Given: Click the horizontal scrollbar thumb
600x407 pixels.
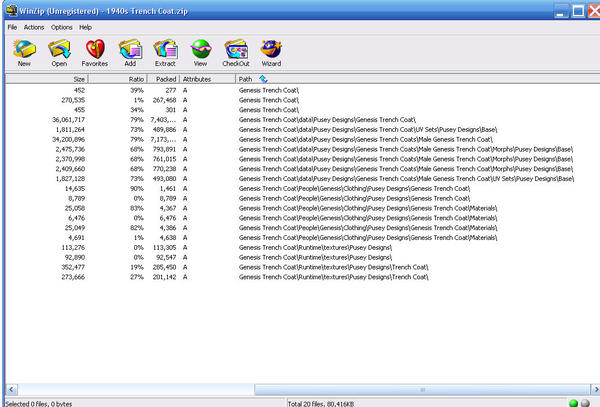Looking at the screenshot, I should [422, 389].
